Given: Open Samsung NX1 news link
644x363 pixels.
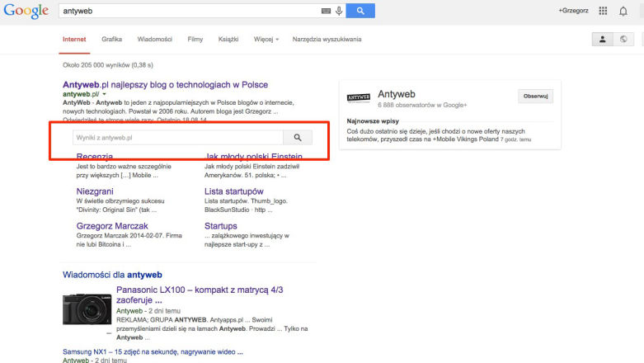Looking at the screenshot, I should [x=153, y=352].
